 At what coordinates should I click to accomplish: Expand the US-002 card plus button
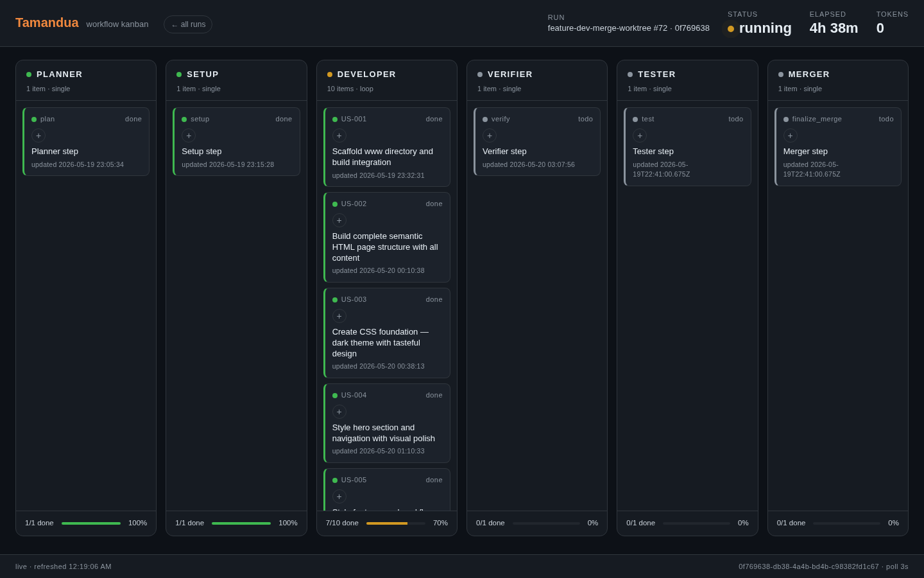click(339, 220)
